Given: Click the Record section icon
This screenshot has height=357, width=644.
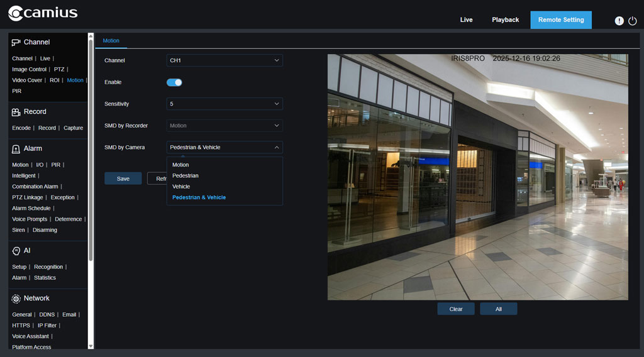Looking at the screenshot, I should [x=16, y=112].
